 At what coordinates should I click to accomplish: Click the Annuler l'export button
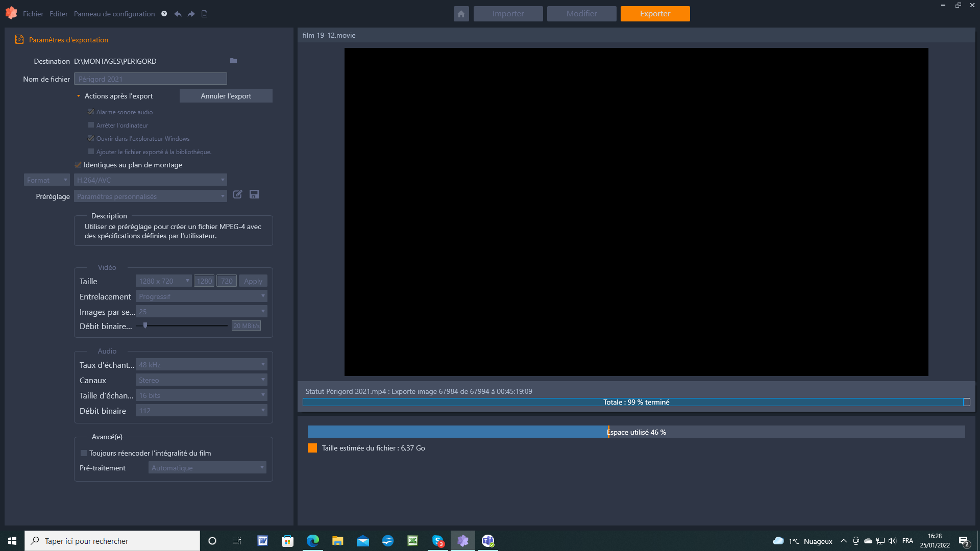(x=226, y=96)
